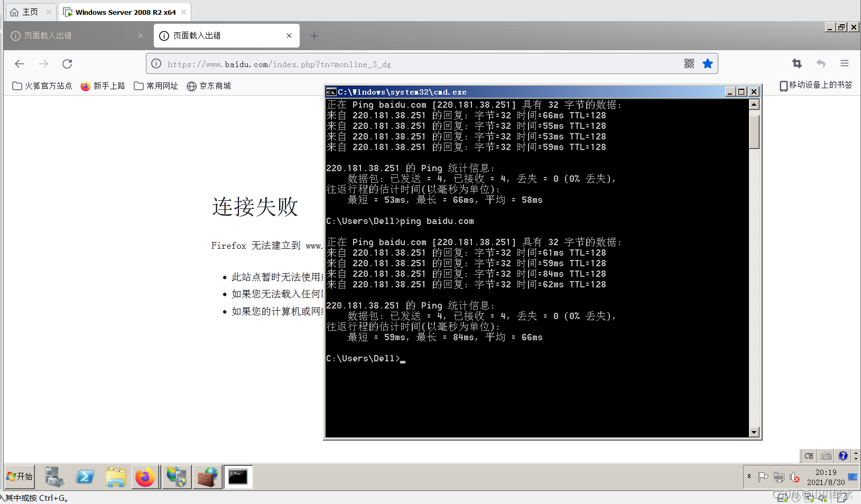The width and height of the screenshot is (861, 504).
Task: Open Windows PowerShell from taskbar
Action: [x=85, y=477]
